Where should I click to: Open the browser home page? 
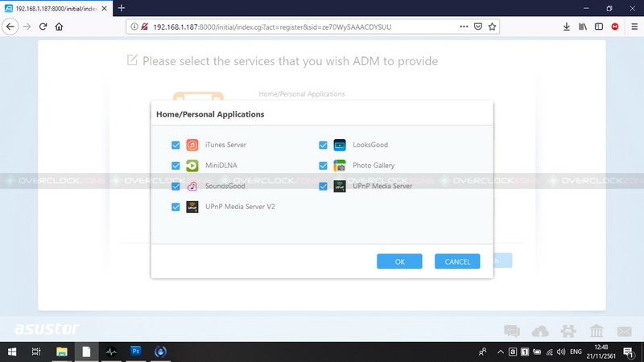pyautogui.click(x=59, y=27)
